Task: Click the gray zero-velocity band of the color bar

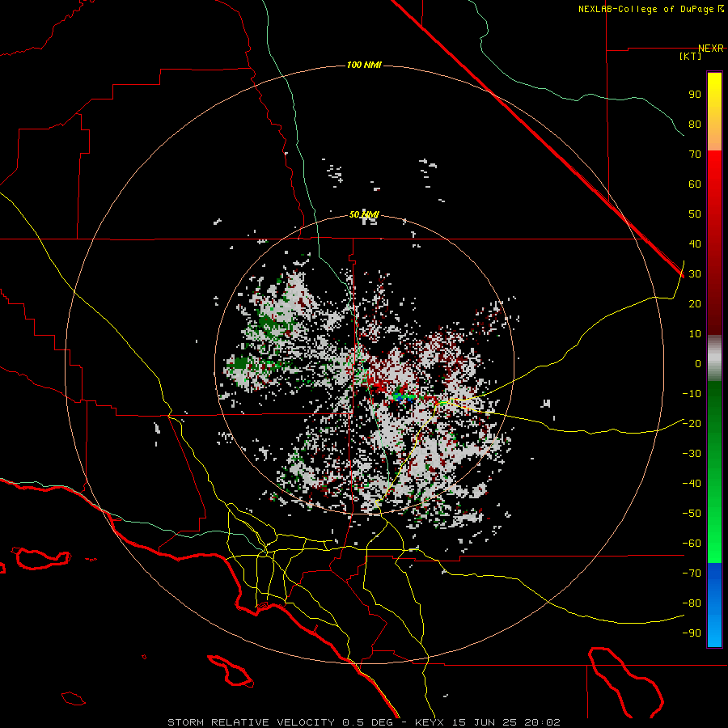Action: (x=714, y=358)
